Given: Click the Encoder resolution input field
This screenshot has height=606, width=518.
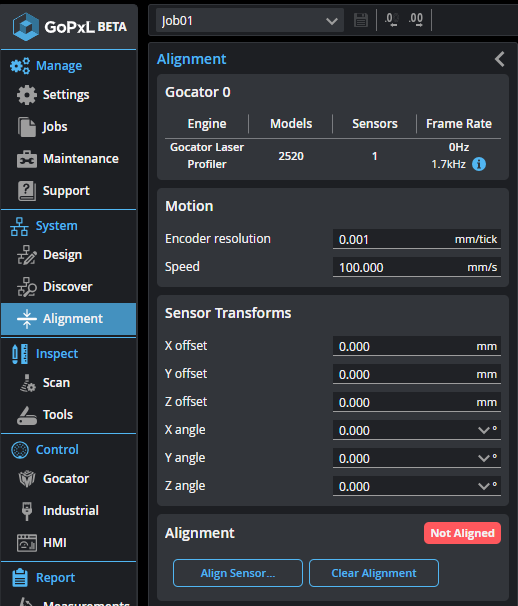Looking at the screenshot, I should pyautogui.click(x=417, y=239).
